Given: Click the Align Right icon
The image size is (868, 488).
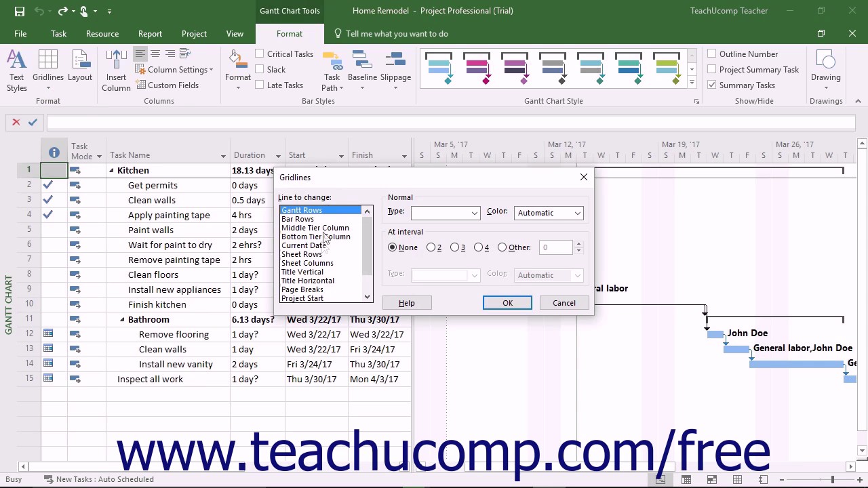Looking at the screenshot, I should (170, 54).
